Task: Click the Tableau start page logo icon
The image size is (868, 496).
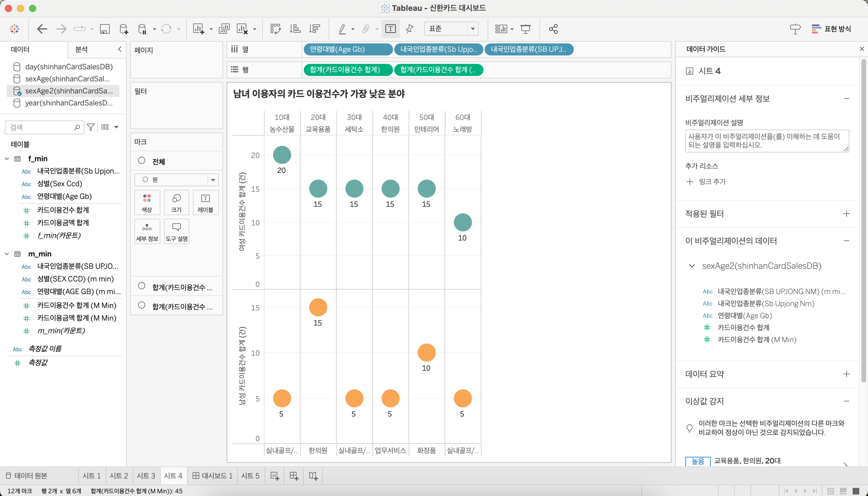Action: click(x=14, y=29)
